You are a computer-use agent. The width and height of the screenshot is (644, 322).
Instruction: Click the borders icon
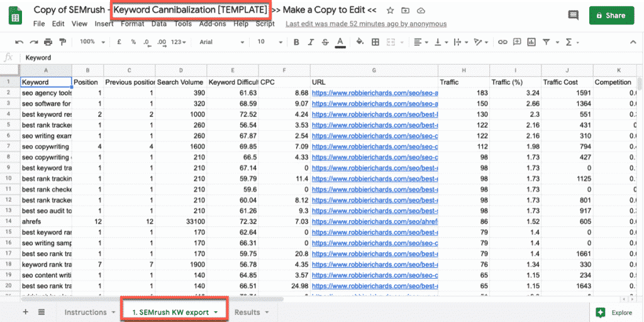[375, 42]
